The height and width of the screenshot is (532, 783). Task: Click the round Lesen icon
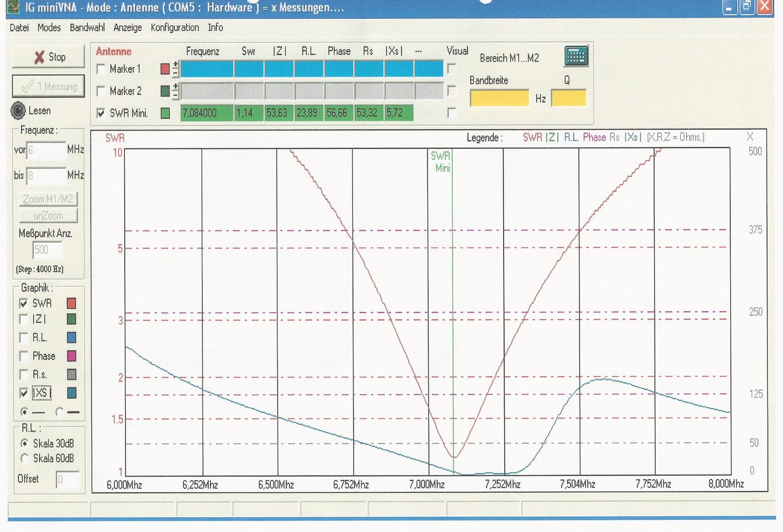click(18, 110)
